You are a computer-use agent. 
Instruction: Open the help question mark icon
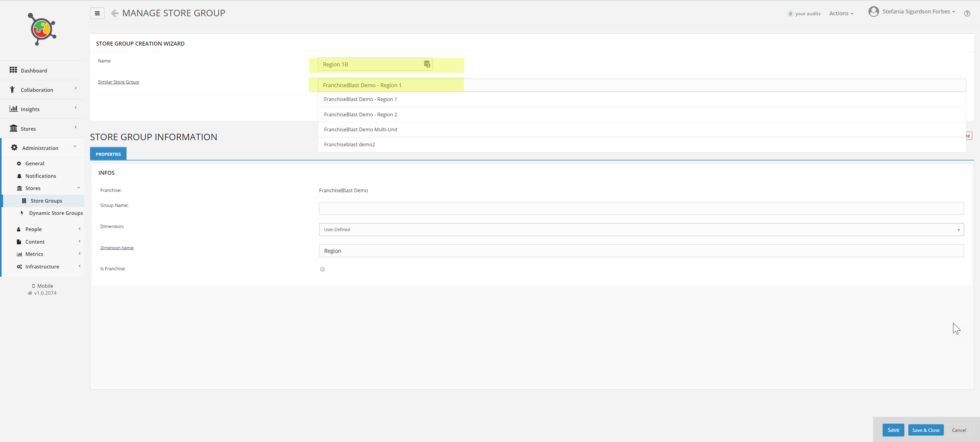(967, 14)
